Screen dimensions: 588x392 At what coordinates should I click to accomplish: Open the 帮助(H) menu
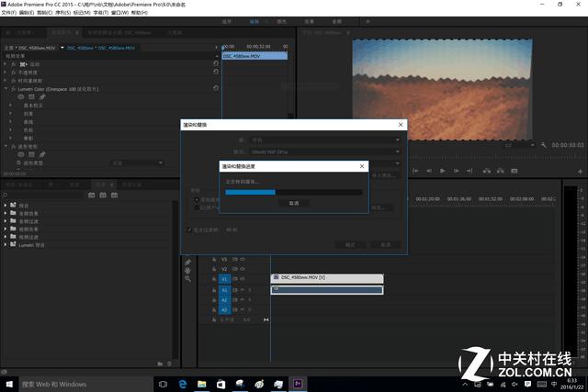(139, 12)
